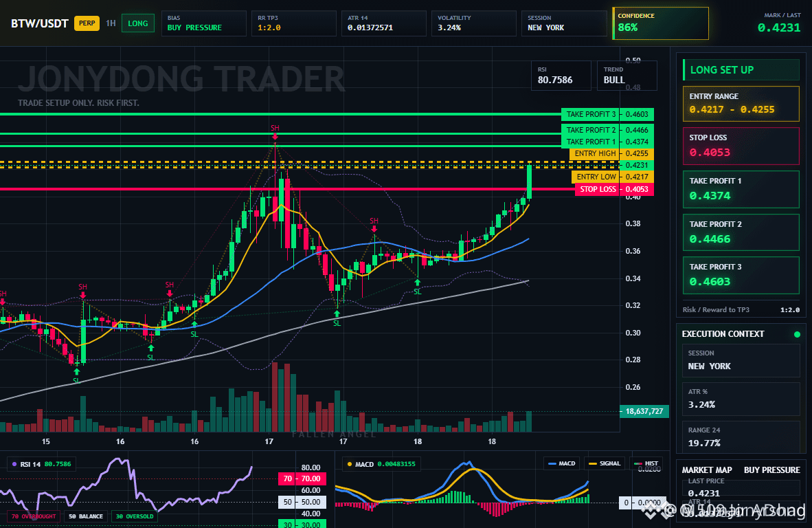Click the 50 BALANCE legend chip
This screenshot has width=812, height=528.
click(x=86, y=516)
